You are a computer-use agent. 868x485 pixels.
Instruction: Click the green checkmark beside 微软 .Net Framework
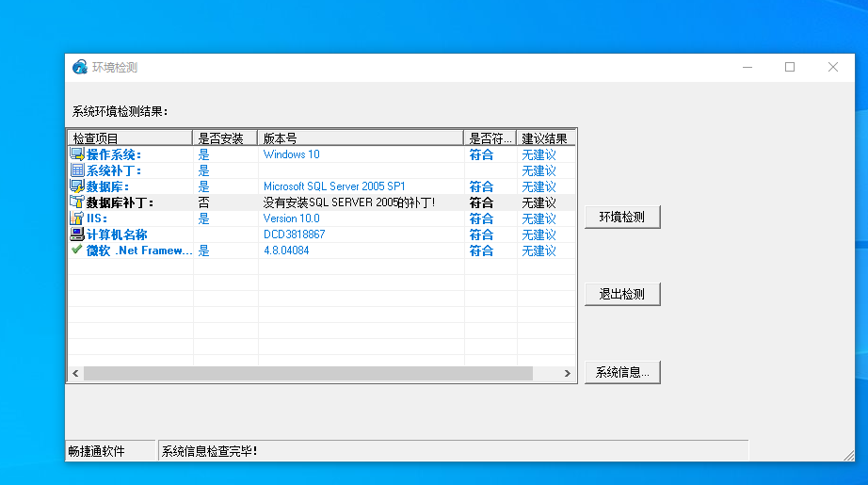pyautogui.click(x=77, y=250)
